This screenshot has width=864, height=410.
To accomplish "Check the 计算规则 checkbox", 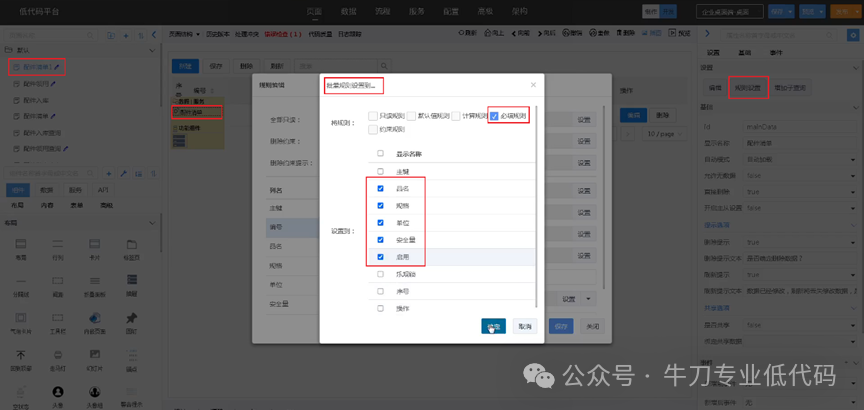I will pos(456,116).
